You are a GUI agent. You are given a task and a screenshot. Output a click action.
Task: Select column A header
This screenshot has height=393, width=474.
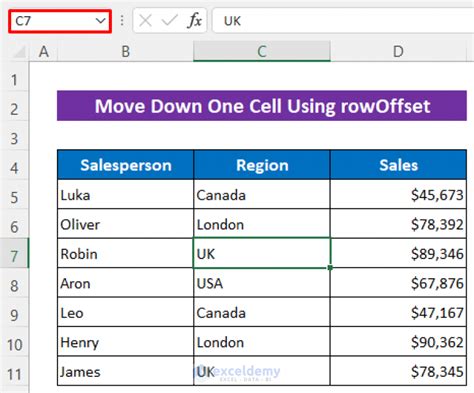(44, 52)
